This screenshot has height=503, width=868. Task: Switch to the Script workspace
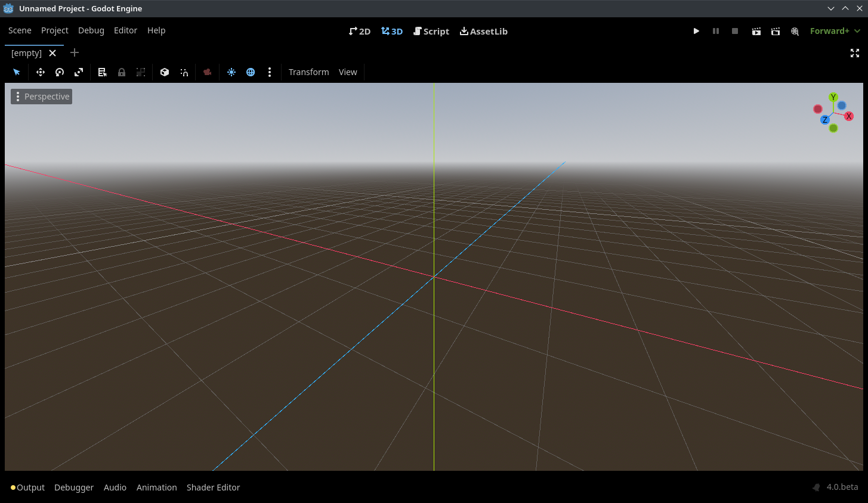point(431,30)
